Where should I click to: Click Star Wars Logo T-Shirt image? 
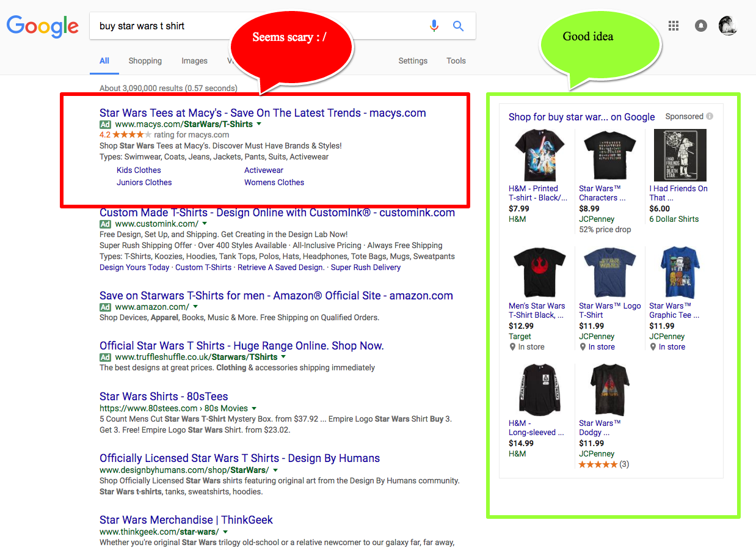pos(609,273)
